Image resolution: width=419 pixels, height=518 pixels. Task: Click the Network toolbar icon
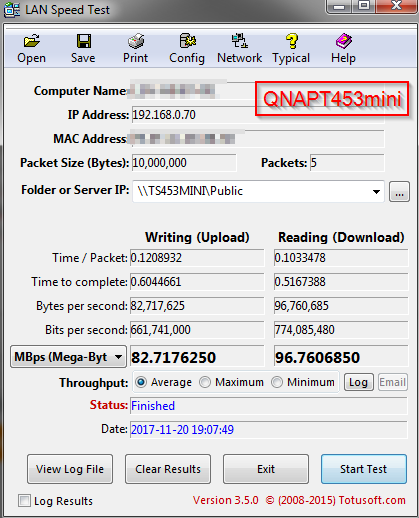point(239,41)
